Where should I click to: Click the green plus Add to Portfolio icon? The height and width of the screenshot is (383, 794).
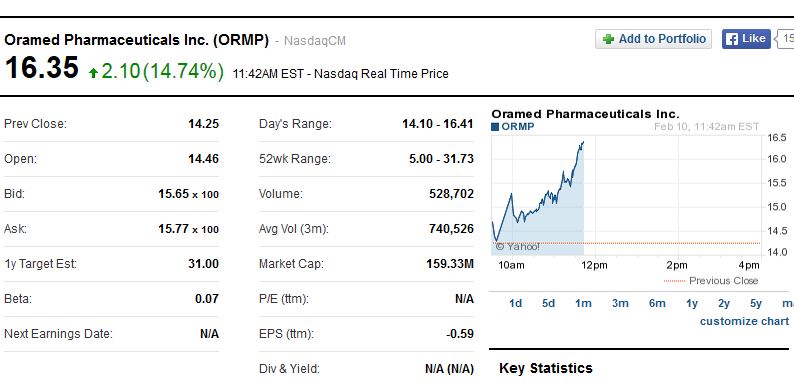pos(609,39)
